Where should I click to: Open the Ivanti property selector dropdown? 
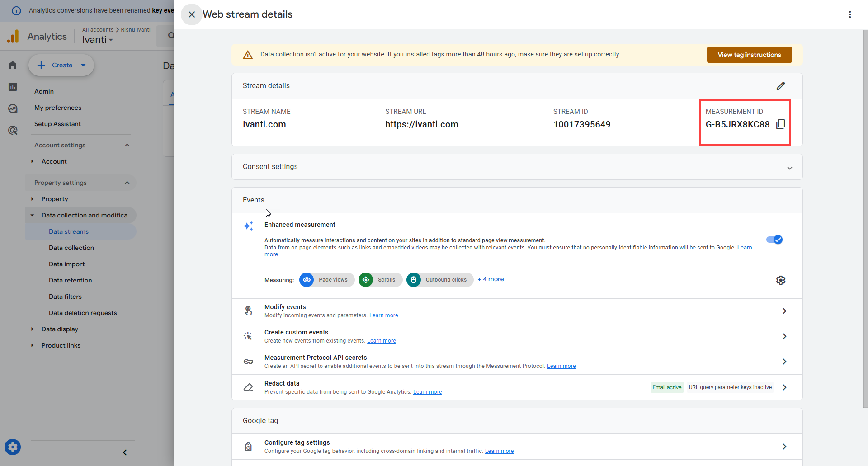[98, 40]
